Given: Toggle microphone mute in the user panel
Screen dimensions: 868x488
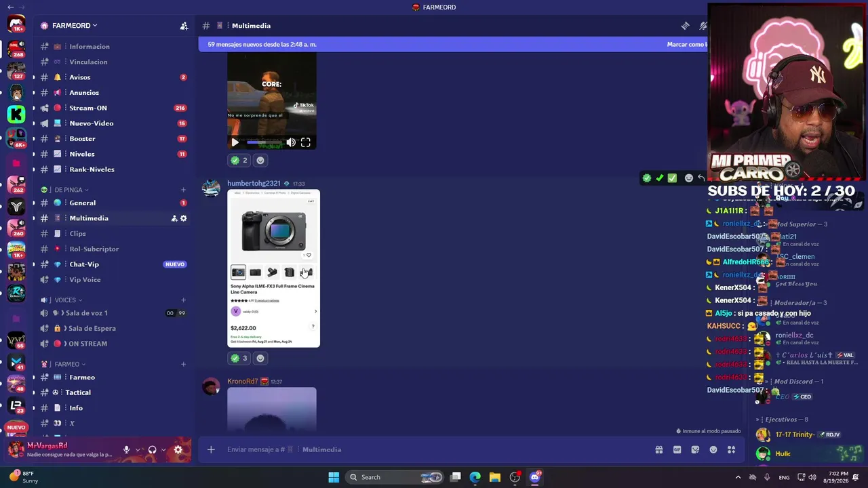Looking at the screenshot, I should [126, 449].
